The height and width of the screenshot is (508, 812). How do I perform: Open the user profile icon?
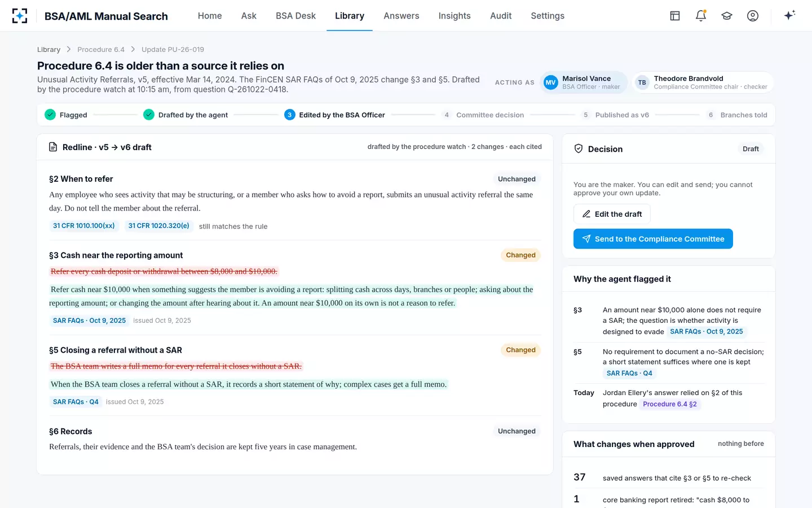pyautogui.click(x=753, y=16)
